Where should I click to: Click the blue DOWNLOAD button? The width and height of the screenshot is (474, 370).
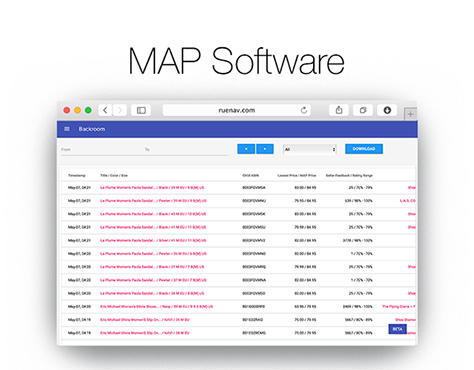pyautogui.click(x=364, y=149)
